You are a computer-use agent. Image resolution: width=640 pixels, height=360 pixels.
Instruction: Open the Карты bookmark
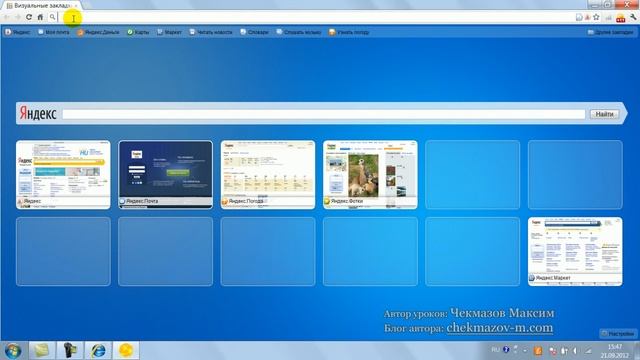click(x=138, y=32)
